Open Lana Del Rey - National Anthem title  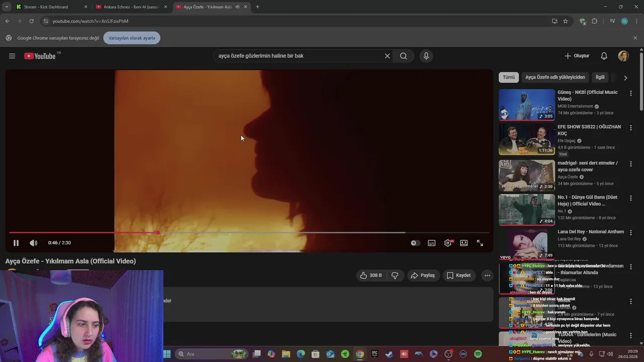tap(591, 232)
